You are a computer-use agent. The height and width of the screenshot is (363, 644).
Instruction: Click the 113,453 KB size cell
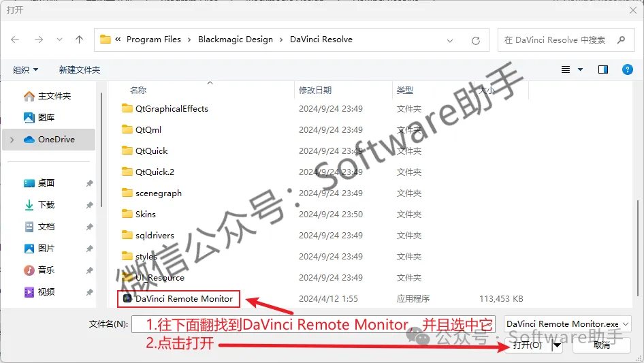501,299
